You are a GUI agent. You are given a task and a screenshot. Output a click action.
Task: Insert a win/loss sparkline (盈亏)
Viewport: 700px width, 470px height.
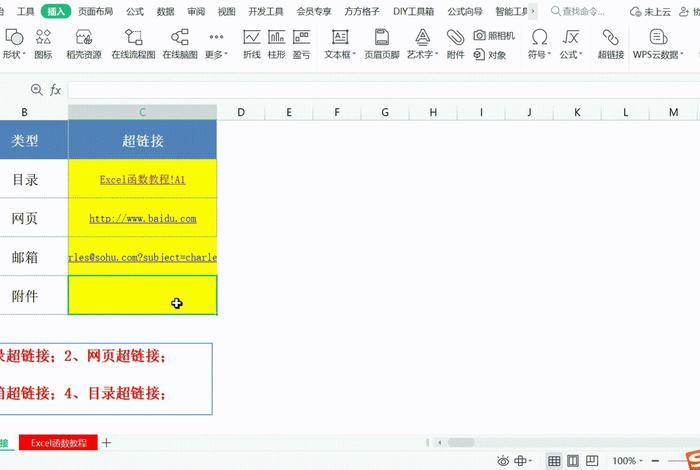[x=302, y=44]
